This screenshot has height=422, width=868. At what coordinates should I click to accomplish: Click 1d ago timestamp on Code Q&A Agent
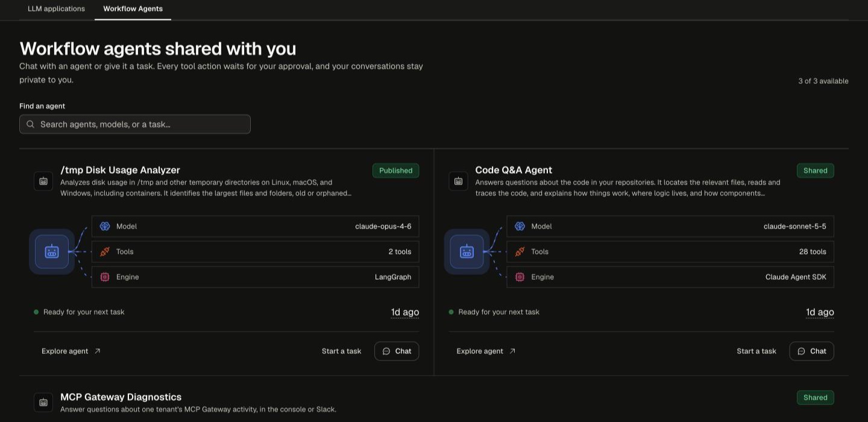(820, 312)
